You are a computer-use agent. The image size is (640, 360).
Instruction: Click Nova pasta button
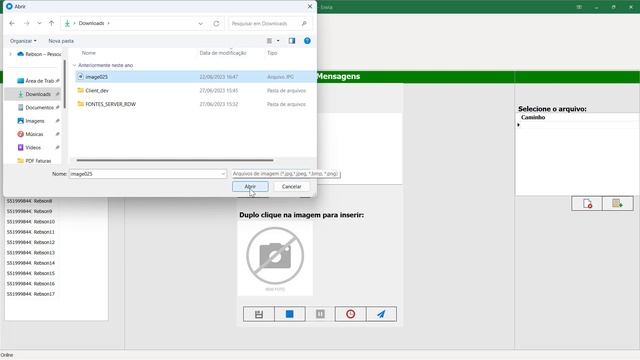61,41
